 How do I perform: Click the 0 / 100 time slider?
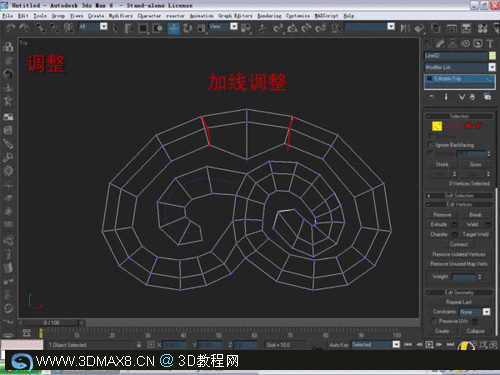[x=51, y=323]
